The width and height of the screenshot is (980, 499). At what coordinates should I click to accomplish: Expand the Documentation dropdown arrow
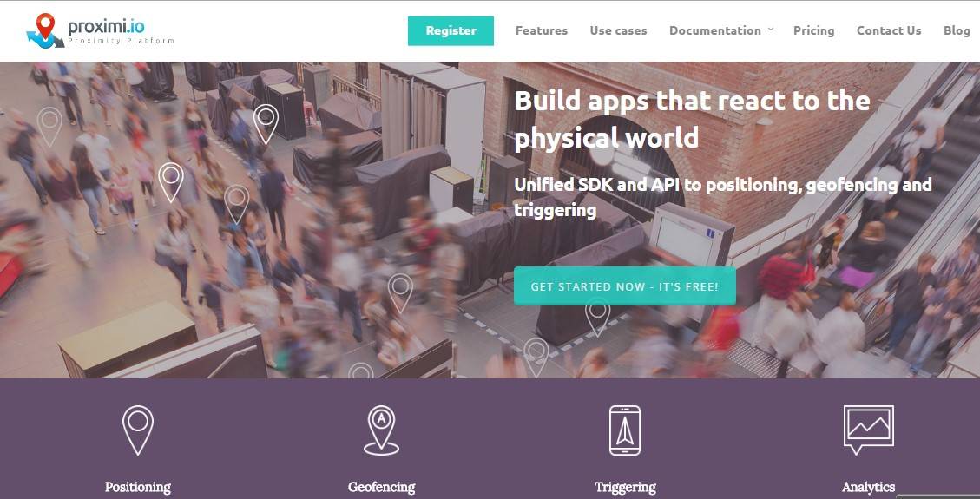click(x=770, y=29)
